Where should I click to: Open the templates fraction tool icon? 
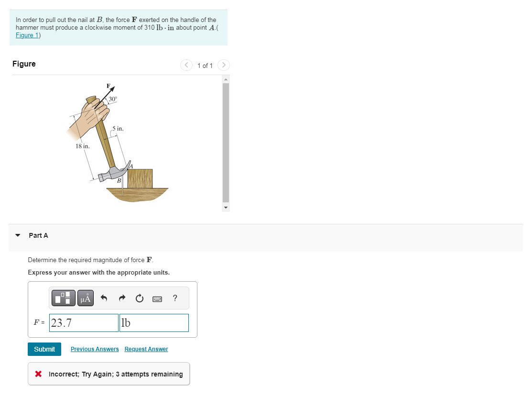point(64,298)
